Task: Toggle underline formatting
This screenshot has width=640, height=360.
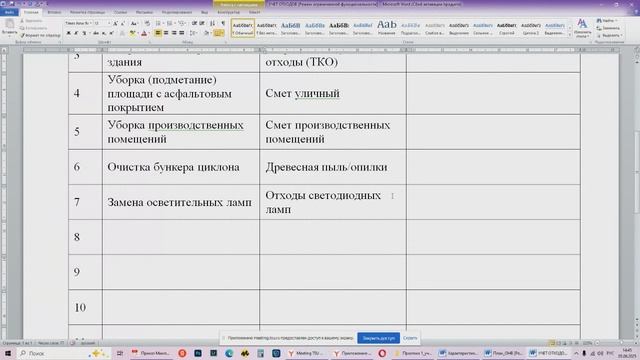Action: pos(84,33)
